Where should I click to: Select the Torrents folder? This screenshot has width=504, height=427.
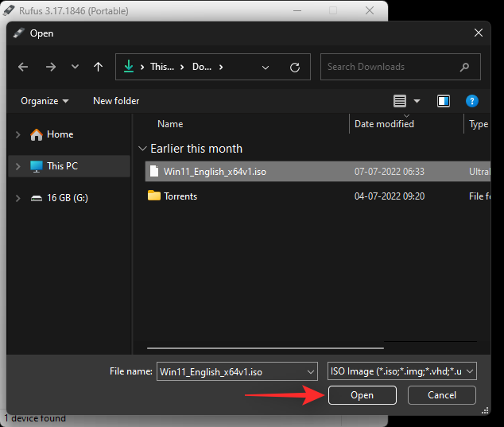[x=180, y=196]
